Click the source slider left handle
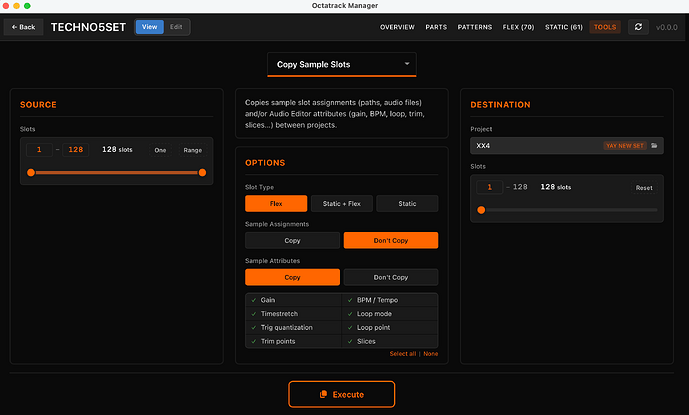689x415 pixels. 31,173
